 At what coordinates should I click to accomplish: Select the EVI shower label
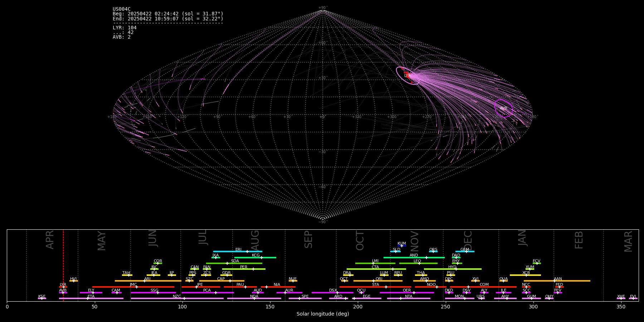(633, 297)
